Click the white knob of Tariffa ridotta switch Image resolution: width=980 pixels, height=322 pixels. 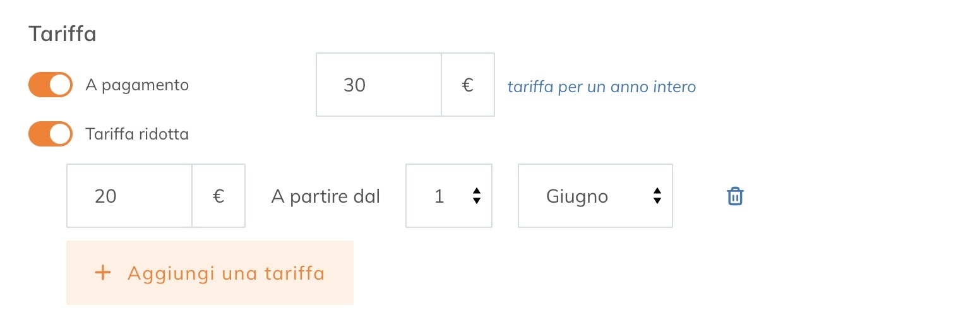pyautogui.click(x=60, y=134)
